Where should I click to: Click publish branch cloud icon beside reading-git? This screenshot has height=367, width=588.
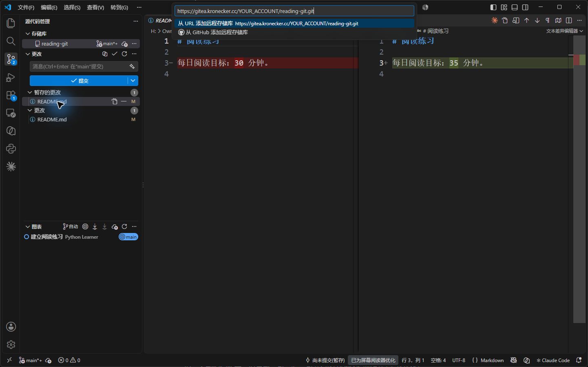pos(125,44)
